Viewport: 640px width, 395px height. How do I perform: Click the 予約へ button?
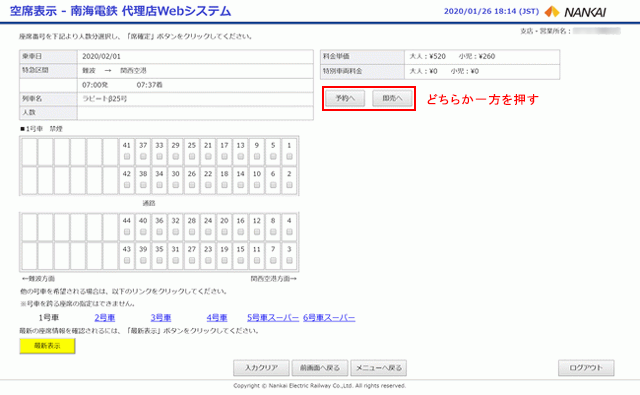345,98
